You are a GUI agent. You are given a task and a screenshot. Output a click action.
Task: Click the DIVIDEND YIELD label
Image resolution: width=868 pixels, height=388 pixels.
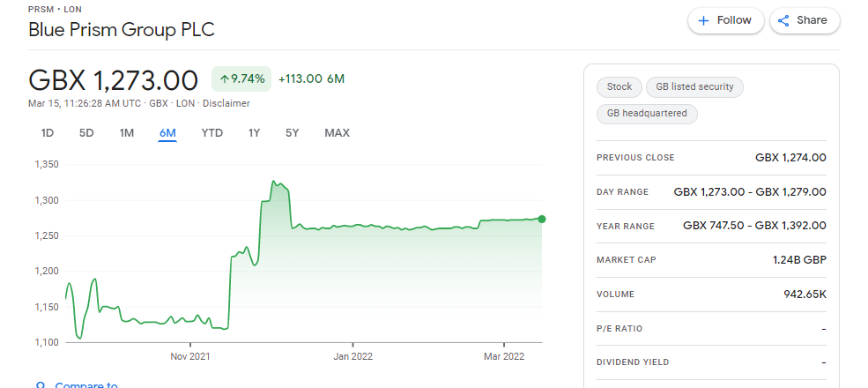click(x=633, y=362)
